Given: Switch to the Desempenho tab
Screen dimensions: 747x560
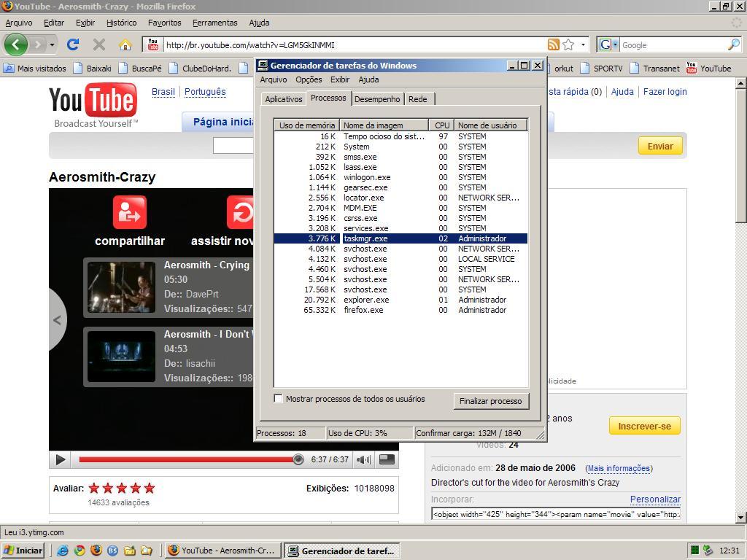Looking at the screenshot, I should point(377,99).
